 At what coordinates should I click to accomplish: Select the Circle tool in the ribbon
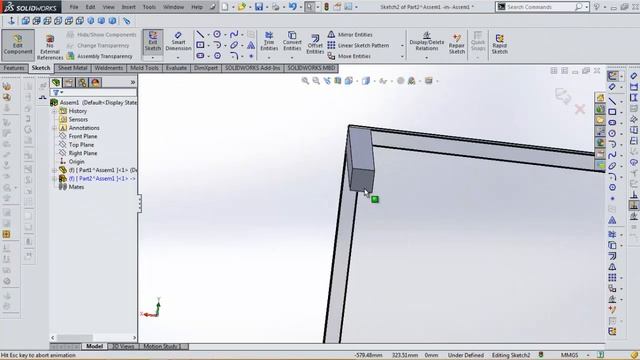[217, 34]
